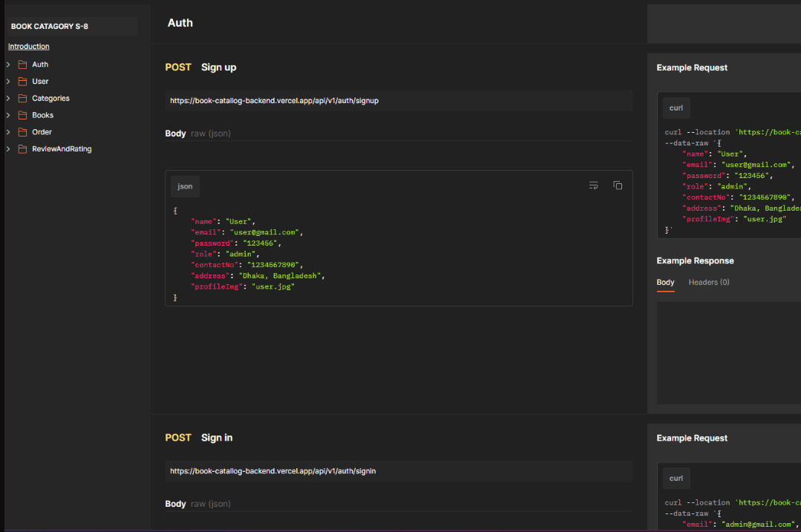Image resolution: width=801 pixels, height=532 pixels.
Task: Select the Body tab in Example Response
Action: pos(666,283)
